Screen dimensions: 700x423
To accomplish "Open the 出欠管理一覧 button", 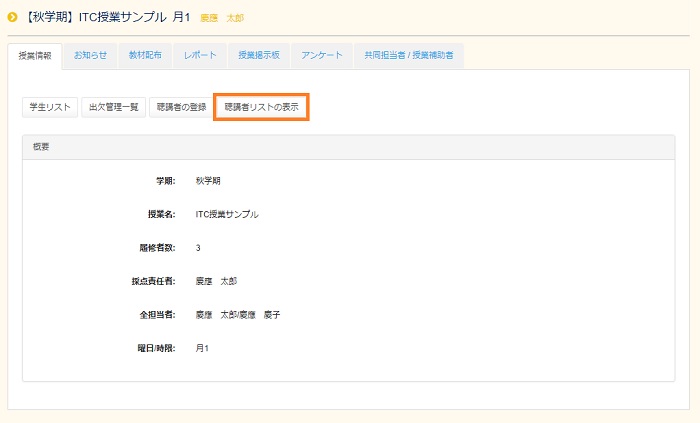I will click(113, 107).
